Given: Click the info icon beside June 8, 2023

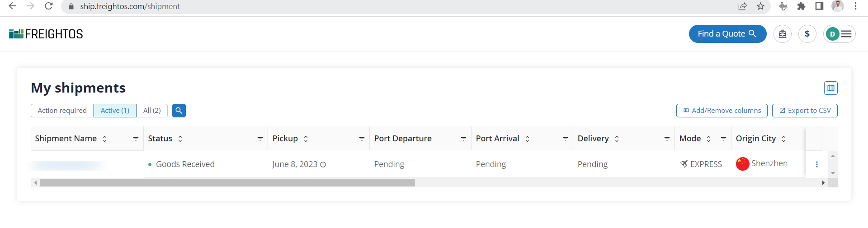Looking at the screenshot, I should click(323, 165).
